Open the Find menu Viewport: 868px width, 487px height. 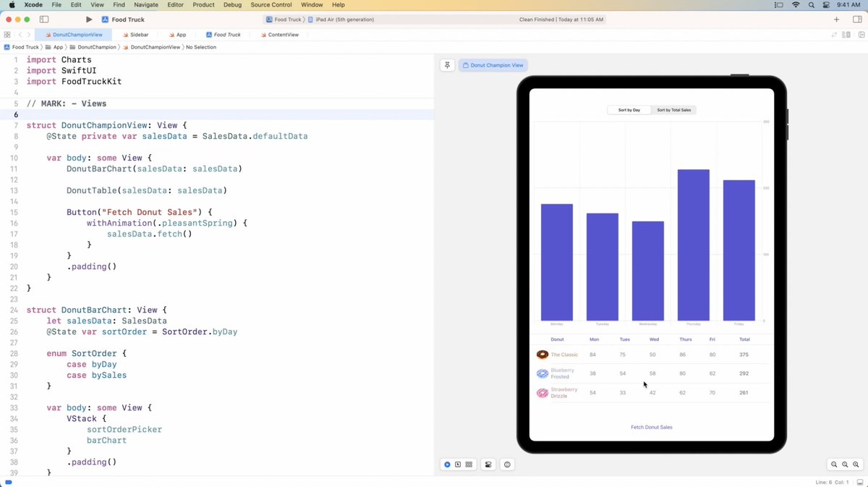click(119, 5)
